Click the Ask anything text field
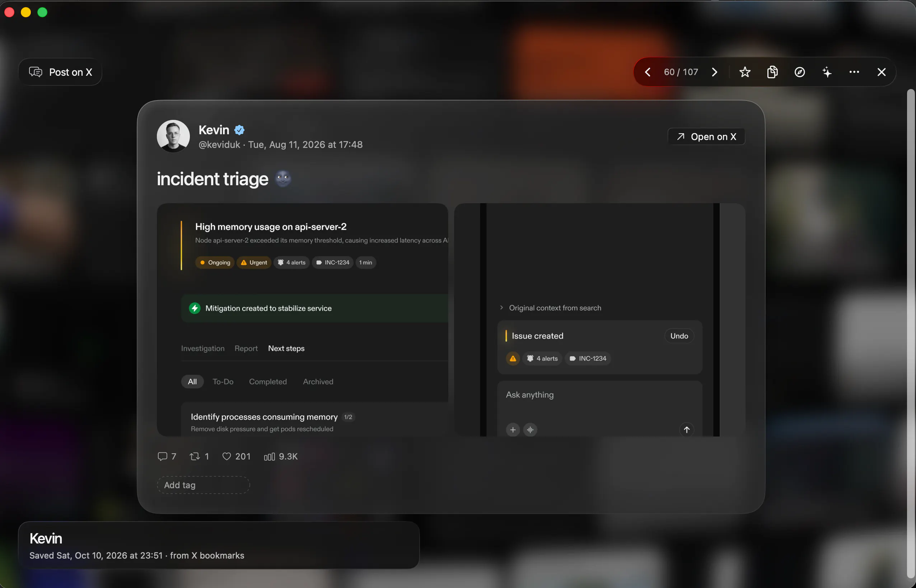 [599, 395]
